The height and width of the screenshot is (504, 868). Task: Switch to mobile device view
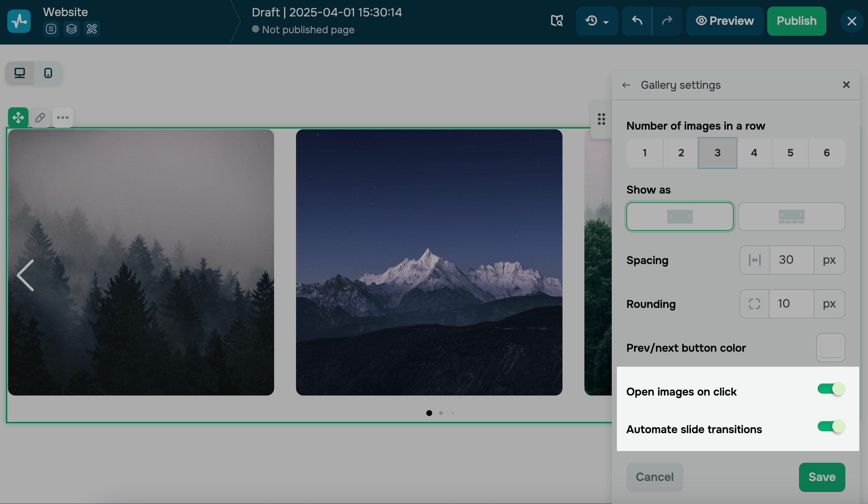[48, 73]
